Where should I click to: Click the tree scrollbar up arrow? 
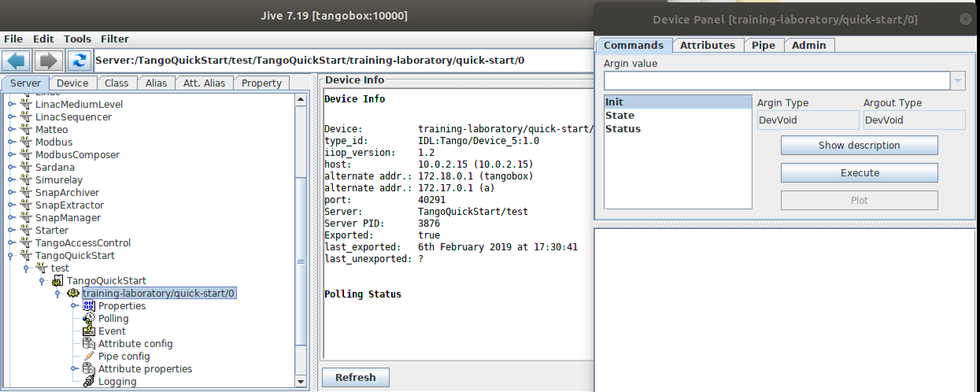[301, 99]
